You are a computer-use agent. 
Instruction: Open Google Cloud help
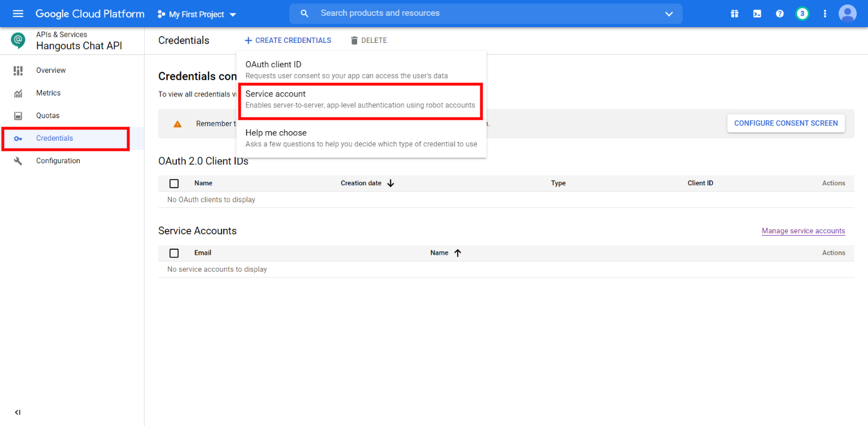(780, 14)
